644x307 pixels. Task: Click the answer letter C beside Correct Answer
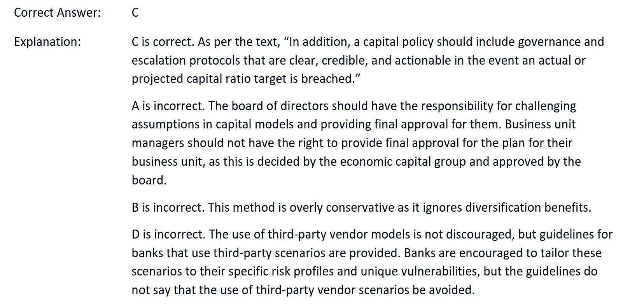tap(135, 13)
